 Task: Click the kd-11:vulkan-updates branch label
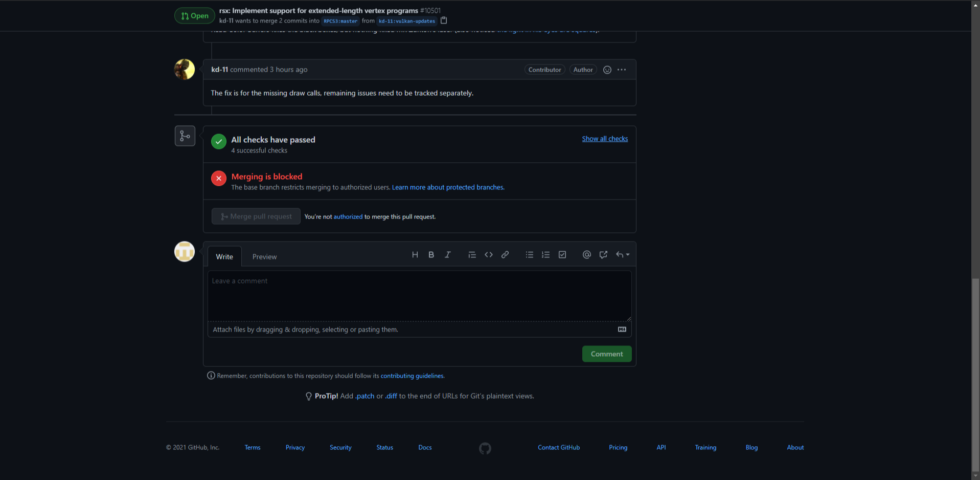pyautogui.click(x=407, y=21)
